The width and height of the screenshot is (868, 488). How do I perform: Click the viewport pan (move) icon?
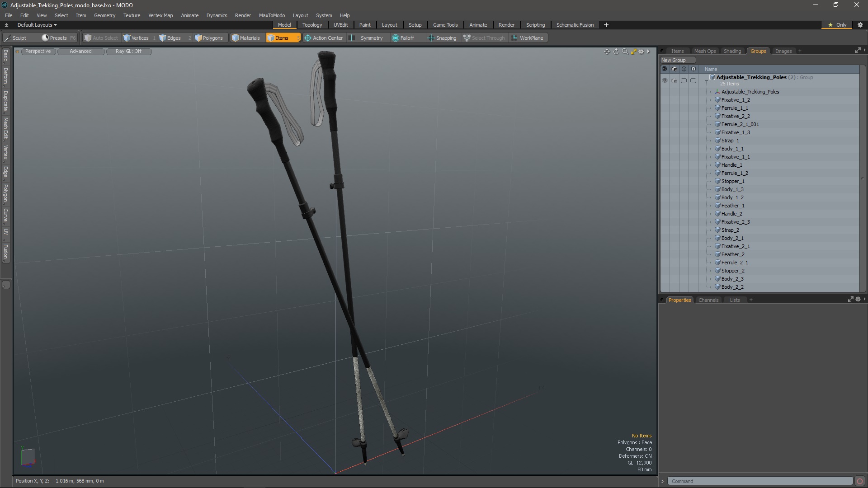[x=607, y=52]
